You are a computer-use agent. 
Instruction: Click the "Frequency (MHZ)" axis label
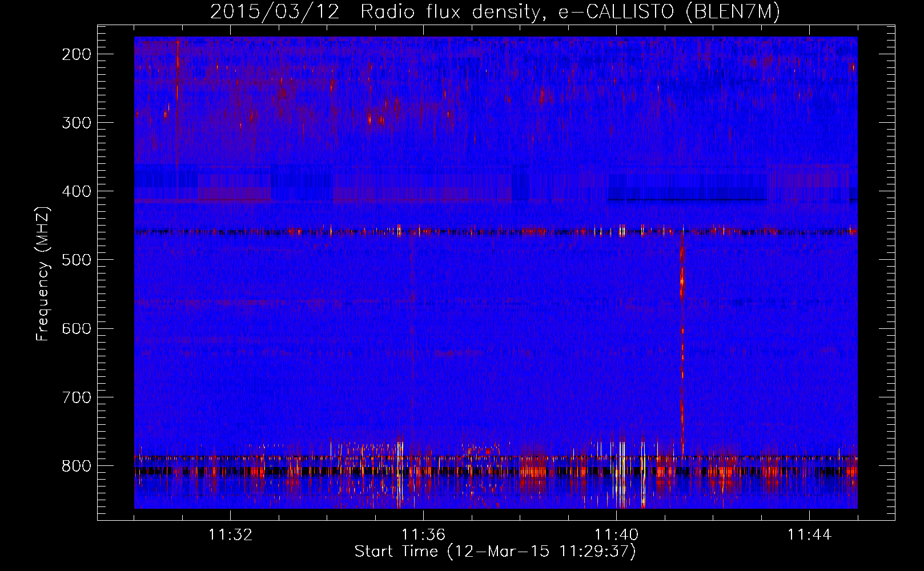43,274
